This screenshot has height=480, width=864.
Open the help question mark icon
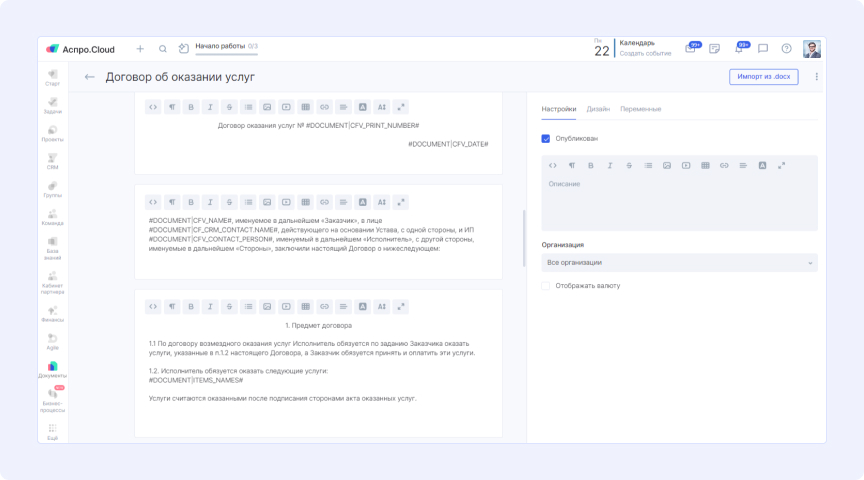point(786,48)
